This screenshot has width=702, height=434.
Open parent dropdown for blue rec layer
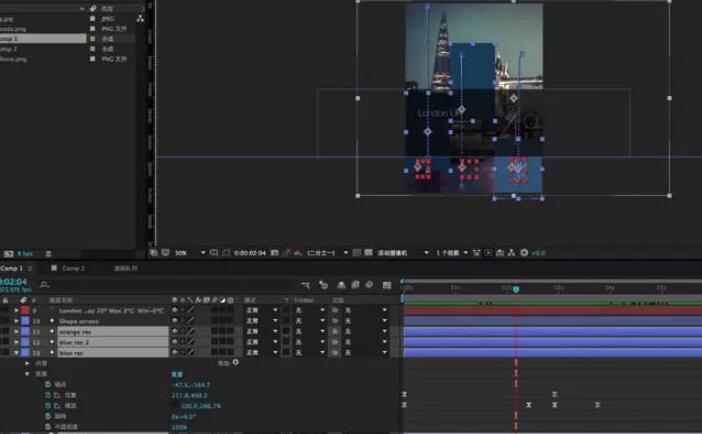tap(366, 353)
